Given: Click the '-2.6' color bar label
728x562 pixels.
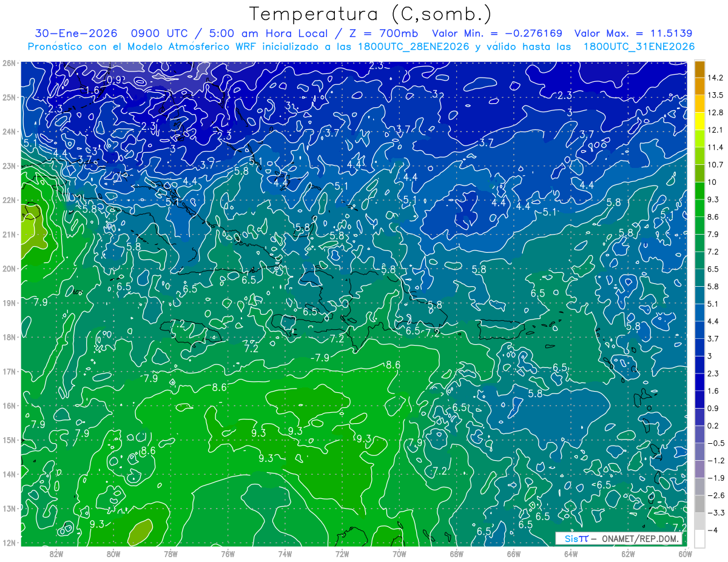Looking at the screenshot, I should click(715, 495).
